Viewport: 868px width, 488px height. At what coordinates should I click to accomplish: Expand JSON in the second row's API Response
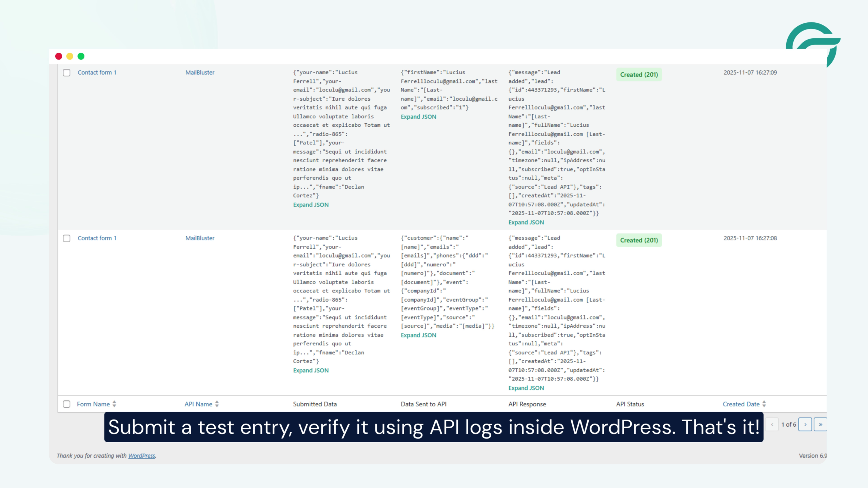click(x=526, y=388)
